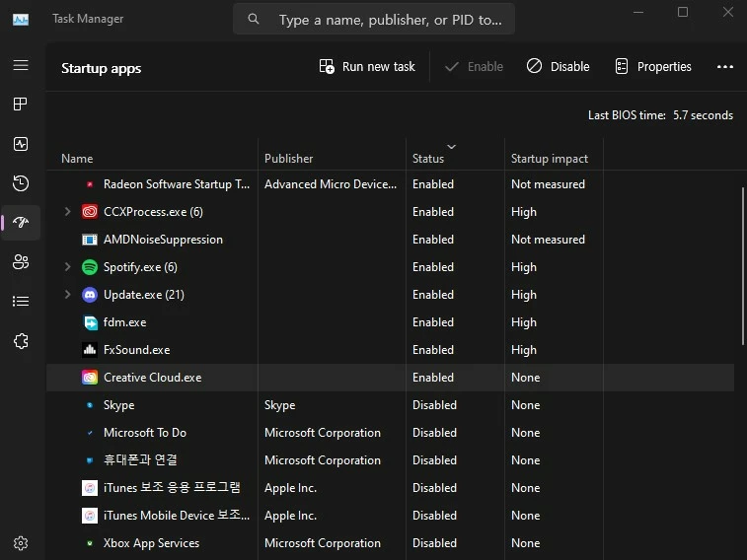Image resolution: width=747 pixels, height=560 pixels.
Task: Click Not measured in AMDNoiseSuppression row
Action: [x=548, y=240]
